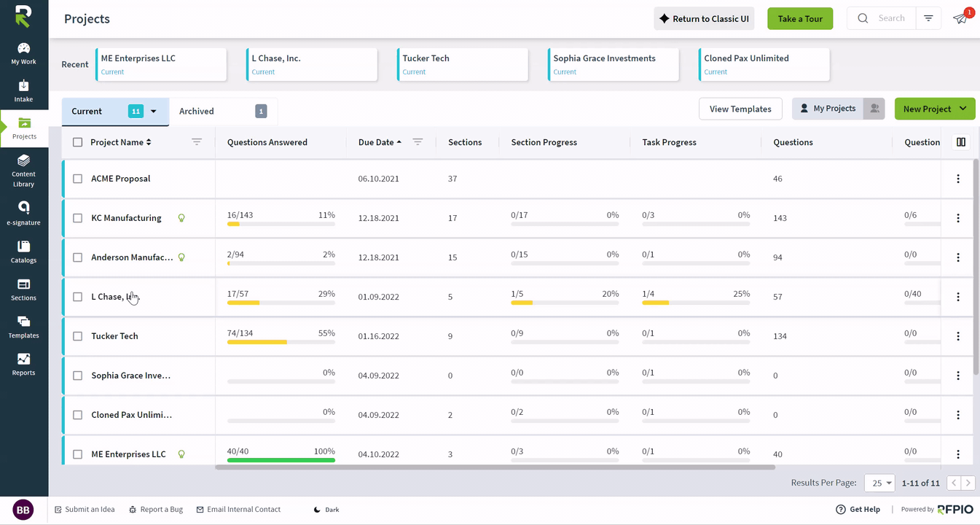This screenshot has height=525, width=980.
Task: Click lightbulb icon next to KC Manufacturing
Action: pyautogui.click(x=181, y=218)
